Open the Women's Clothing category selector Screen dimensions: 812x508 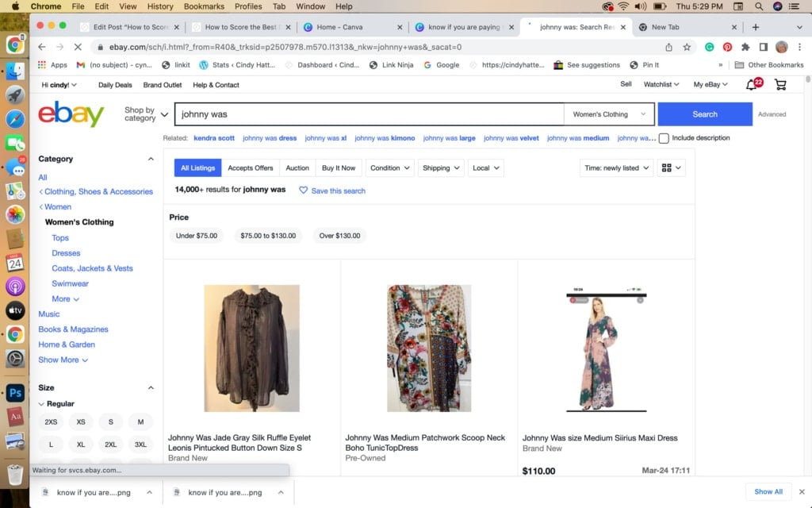tap(609, 114)
